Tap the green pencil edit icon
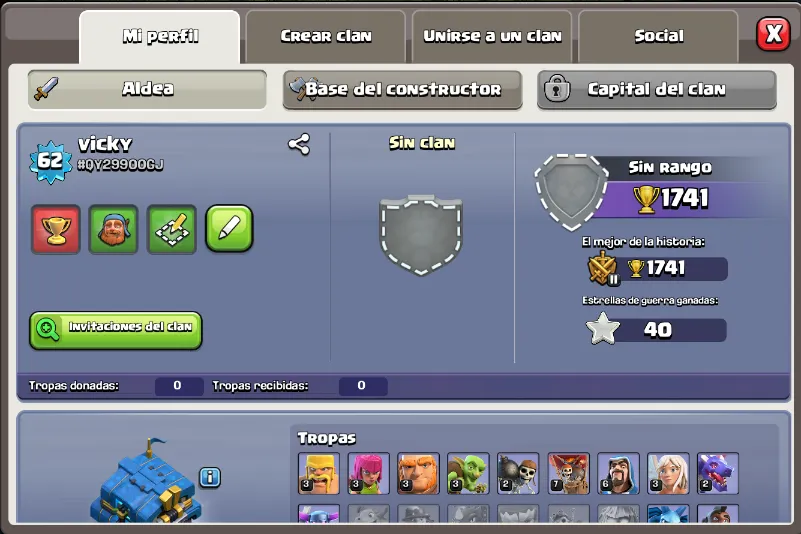801x534 pixels. [229, 228]
